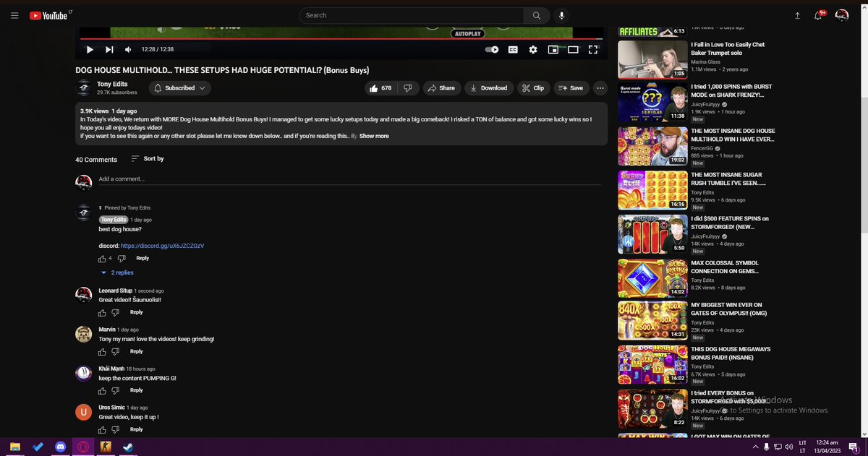Open the Sort by comments menu
The width and height of the screenshot is (868, 456).
tap(148, 159)
